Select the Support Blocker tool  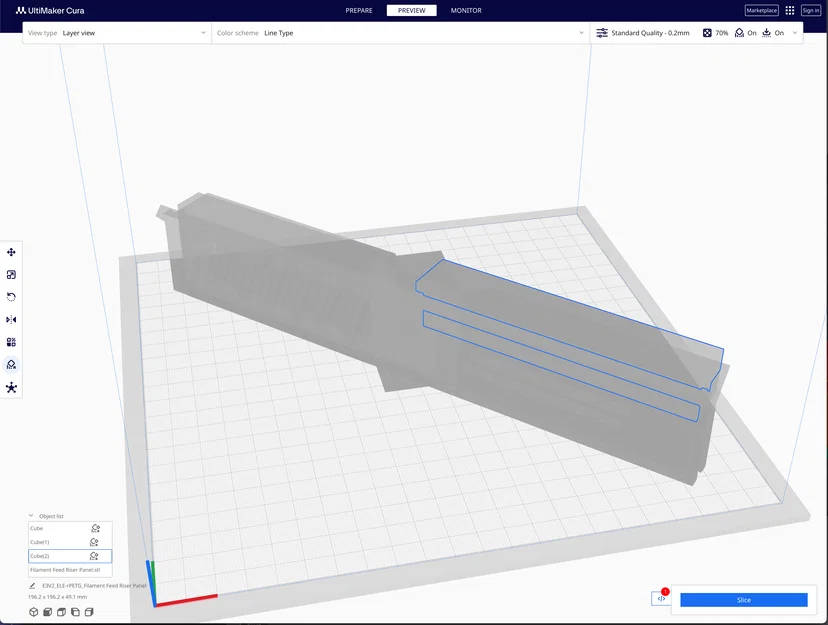click(x=11, y=365)
